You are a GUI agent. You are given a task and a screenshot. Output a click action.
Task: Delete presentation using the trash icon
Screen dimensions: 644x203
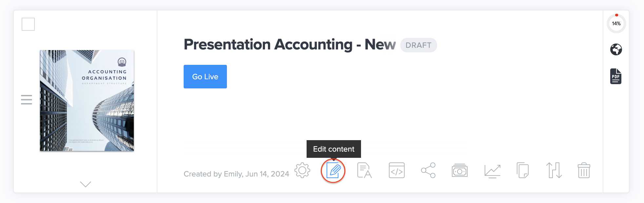point(584,171)
